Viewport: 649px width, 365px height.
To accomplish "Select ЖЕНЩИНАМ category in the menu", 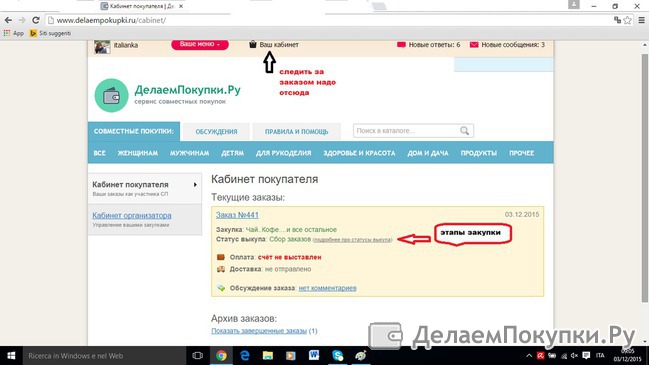I will tap(138, 153).
